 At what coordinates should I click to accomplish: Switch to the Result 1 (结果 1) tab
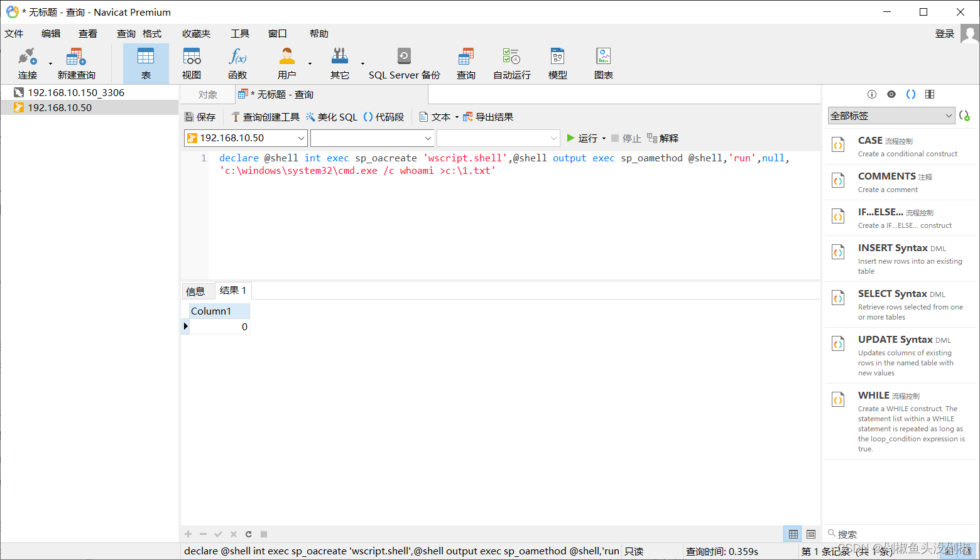pyautogui.click(x=233, y=291)
